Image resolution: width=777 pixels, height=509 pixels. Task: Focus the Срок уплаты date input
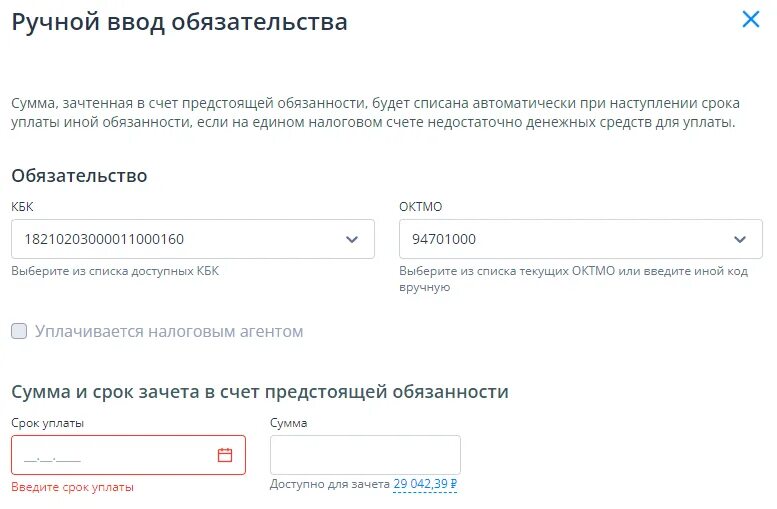128,455
